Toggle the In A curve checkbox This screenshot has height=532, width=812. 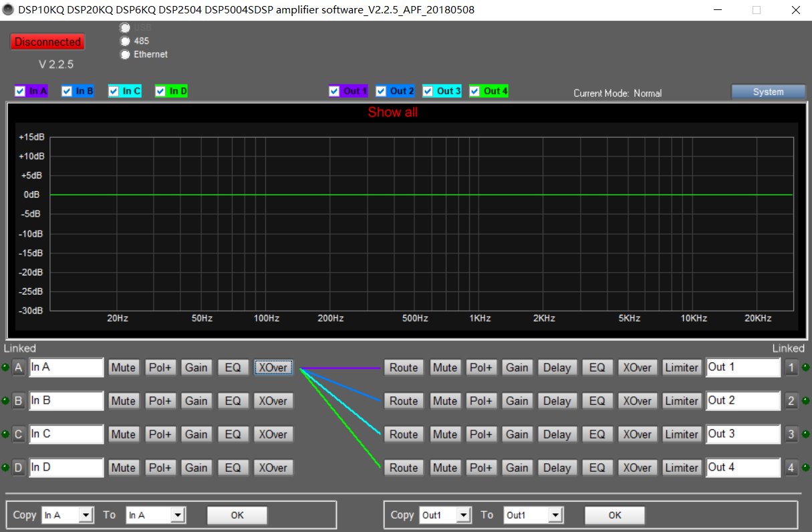pyautogui.click(x=20, y=92)
